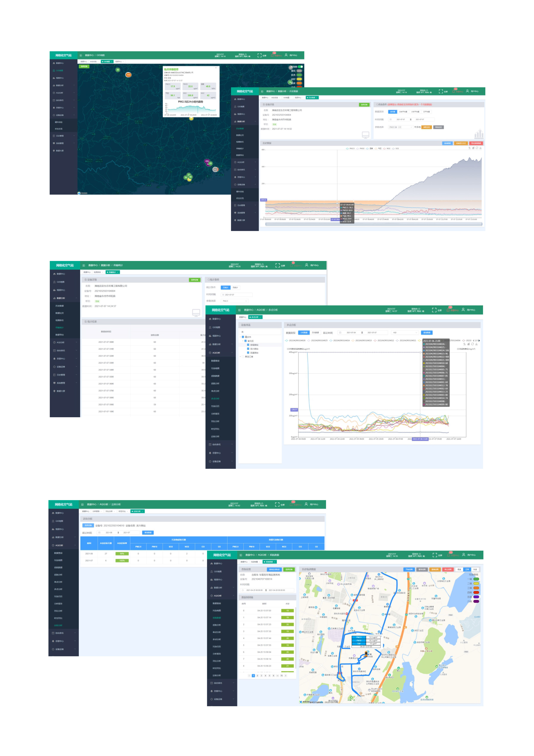The height and width of the screenshot is (756, 534).
Task: Uncheck 重庆市 checkbox in device tree
Action: 243,337
